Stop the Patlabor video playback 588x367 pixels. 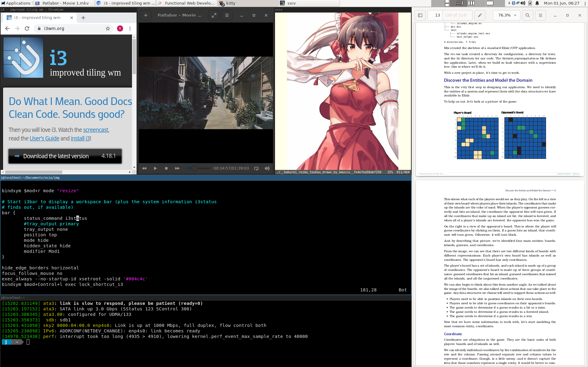click(166, 168)
